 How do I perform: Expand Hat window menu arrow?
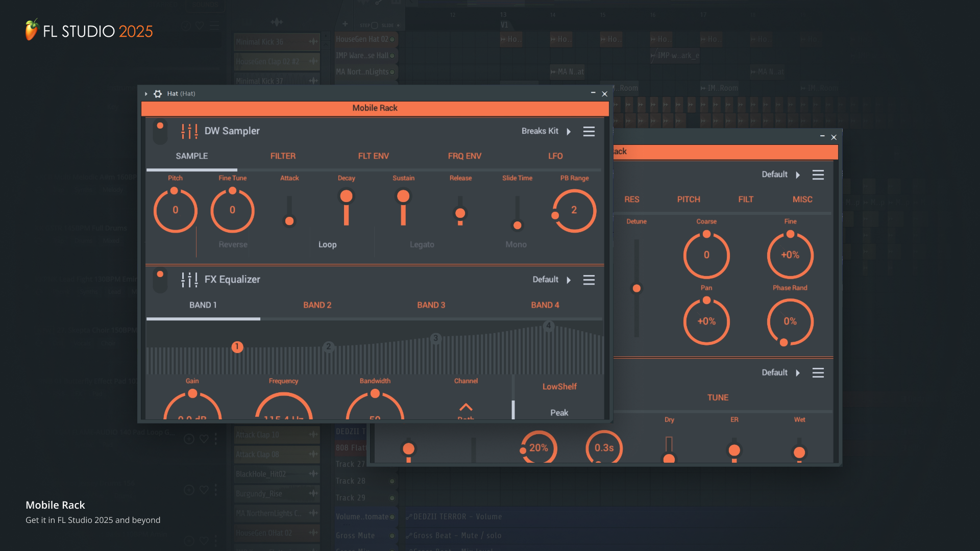click(146, 94)
